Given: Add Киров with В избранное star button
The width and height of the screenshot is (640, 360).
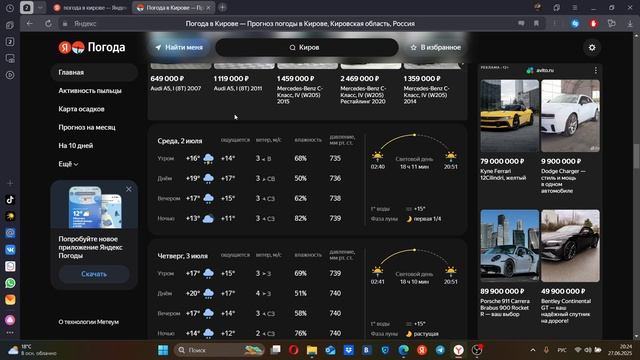Looking at the screenshot, I should [x=436, y=47].
